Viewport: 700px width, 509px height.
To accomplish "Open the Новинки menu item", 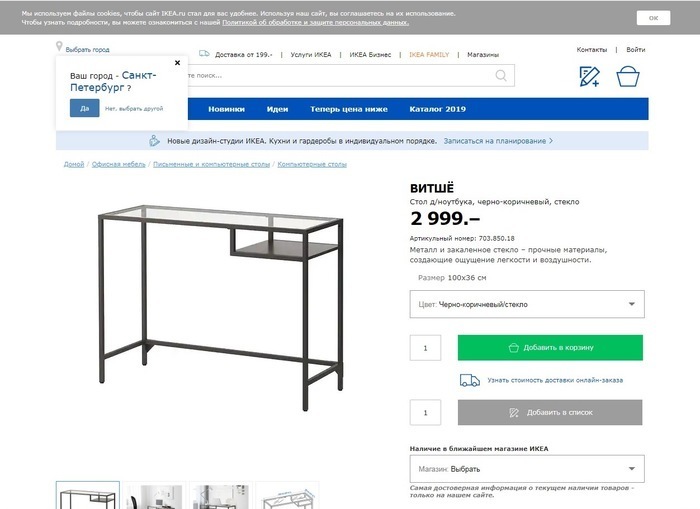I will (x=226, y=109).
